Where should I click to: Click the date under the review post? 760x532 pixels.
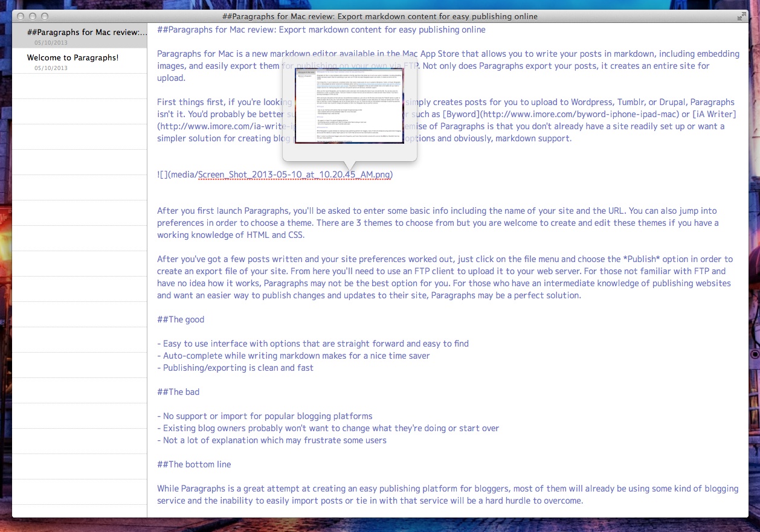coord(51,43)
